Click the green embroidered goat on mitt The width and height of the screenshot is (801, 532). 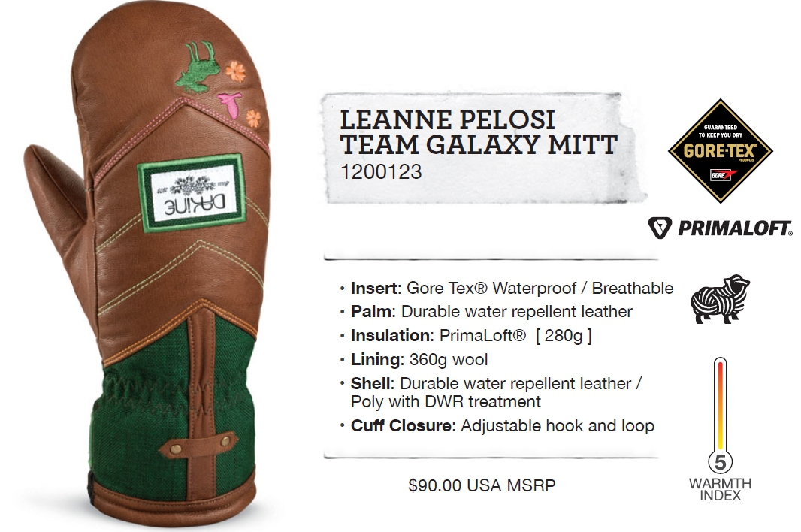194,68
